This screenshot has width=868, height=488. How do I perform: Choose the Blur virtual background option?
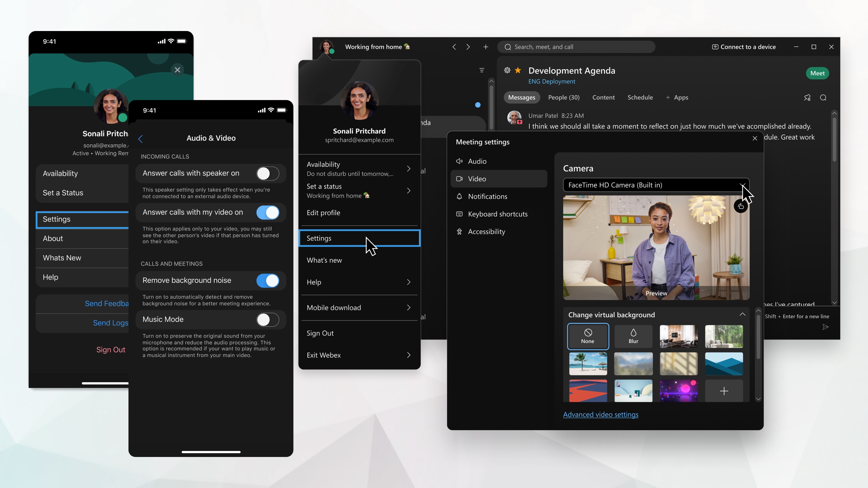(x=633, y=336)
